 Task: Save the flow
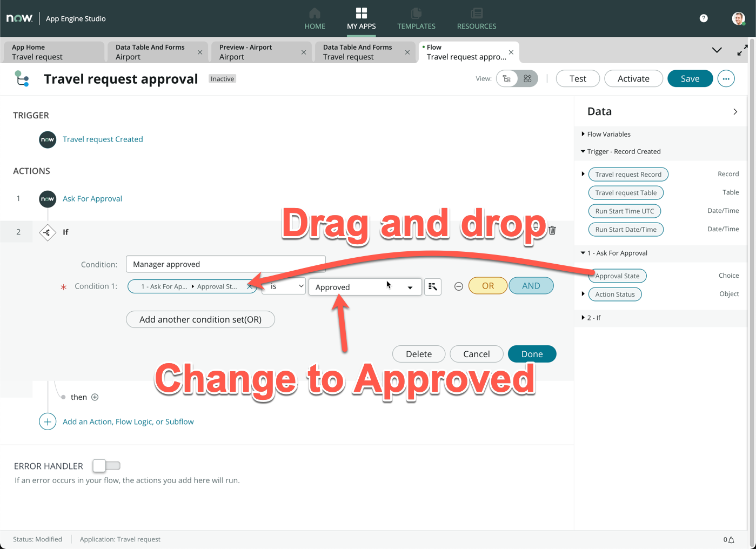(x=690, y=79)
